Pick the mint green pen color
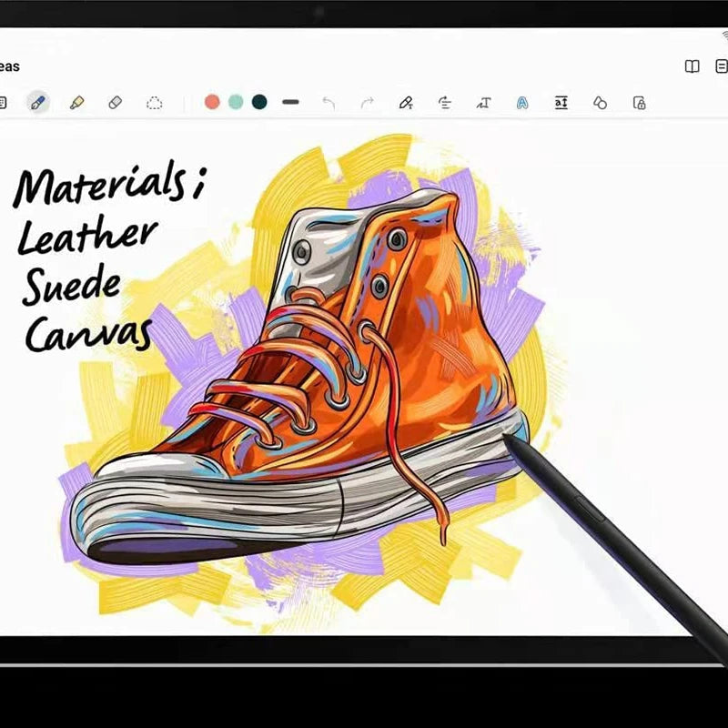Image resolution: width=728 pixels, height=728 pixels. point(236,102)
